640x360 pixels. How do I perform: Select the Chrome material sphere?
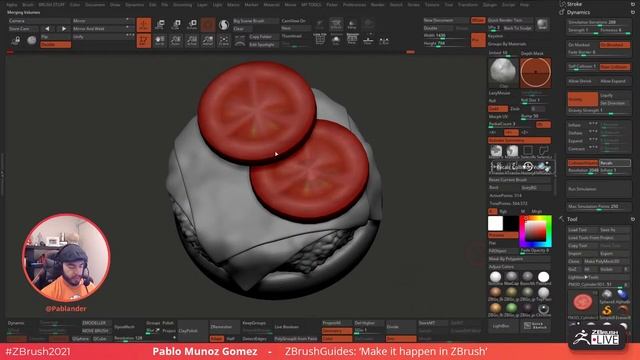pos(543,309)
